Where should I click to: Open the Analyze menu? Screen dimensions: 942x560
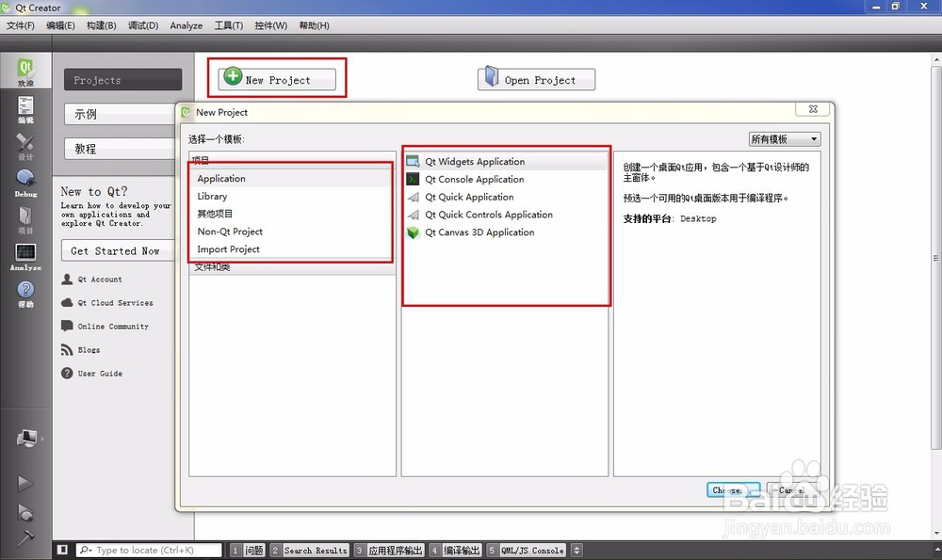[187, 25]
